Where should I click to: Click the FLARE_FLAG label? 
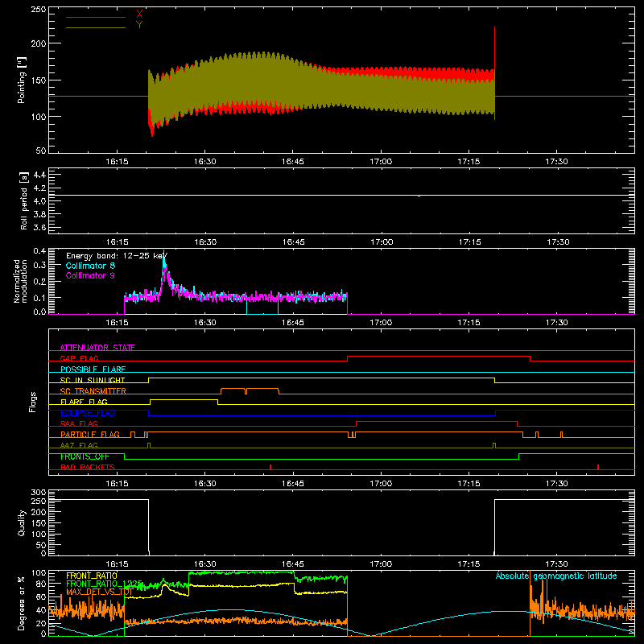point(84,402)
